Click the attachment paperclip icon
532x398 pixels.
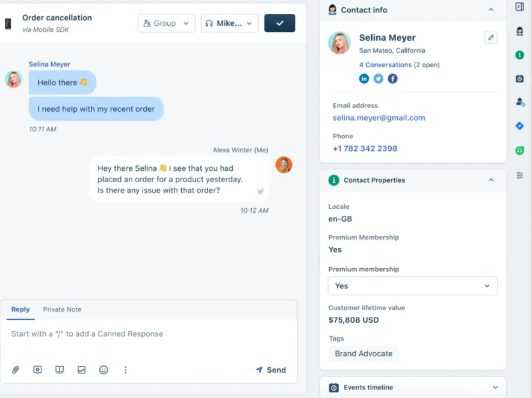[x=16, y=370]
